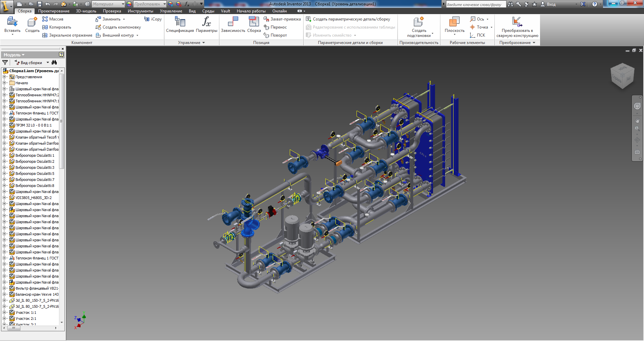
Task: Click the keyword search input field
Action: [x=476, y=4]
